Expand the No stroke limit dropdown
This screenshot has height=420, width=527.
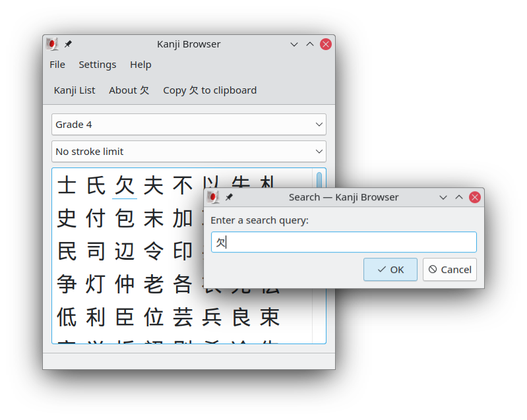(189, 152)
